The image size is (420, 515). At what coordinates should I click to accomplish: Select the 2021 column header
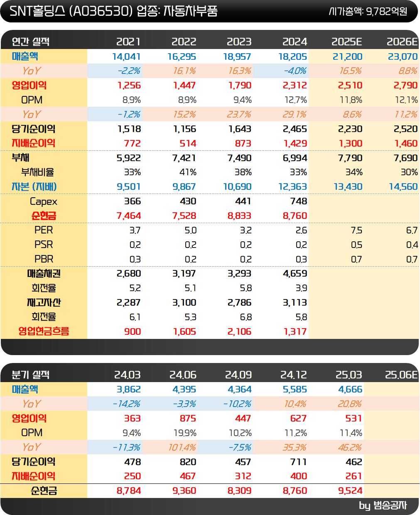(128, 42)
